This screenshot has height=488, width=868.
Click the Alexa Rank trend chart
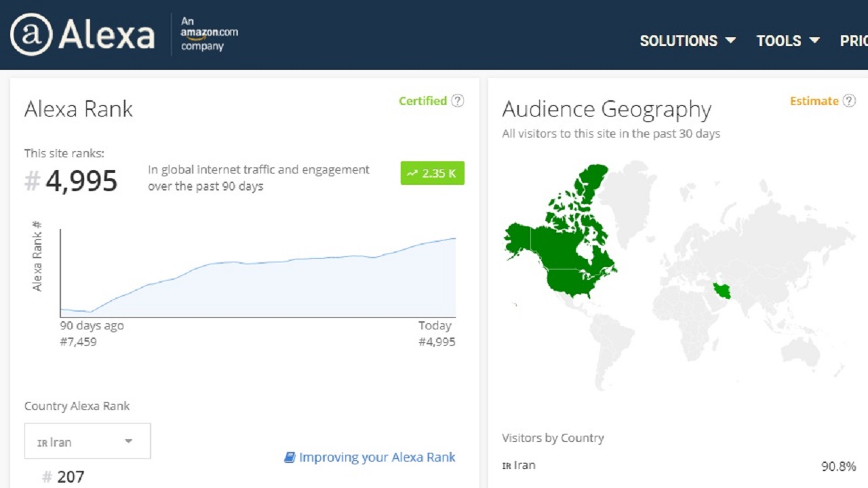point(258,272)
